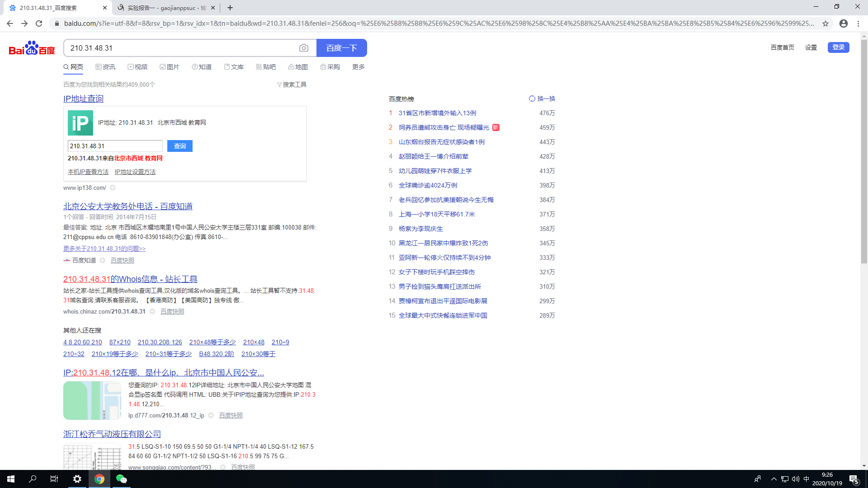Screen dimensions: 868x488
Task: Bookmark page with star icon
Action: pos(826,23)
